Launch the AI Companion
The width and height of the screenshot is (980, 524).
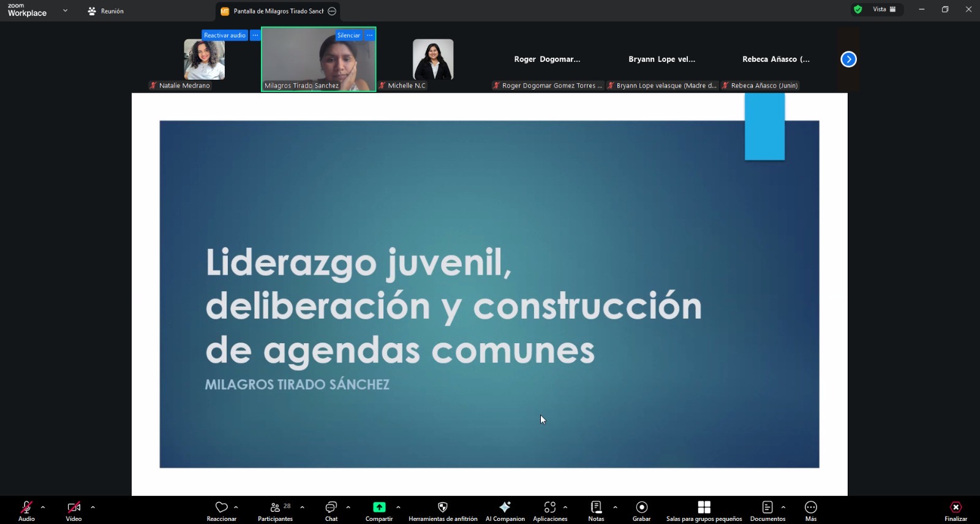click(505, 507)
